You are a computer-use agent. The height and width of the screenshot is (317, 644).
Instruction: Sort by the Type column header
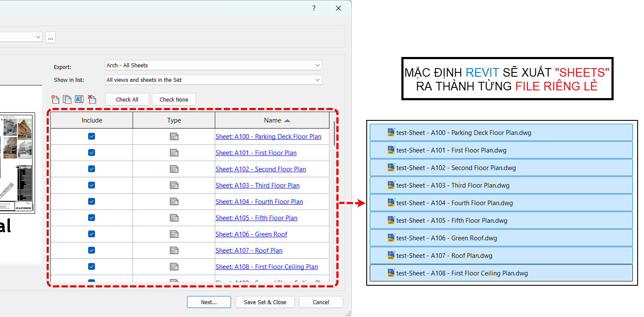(x=174, y=120)
